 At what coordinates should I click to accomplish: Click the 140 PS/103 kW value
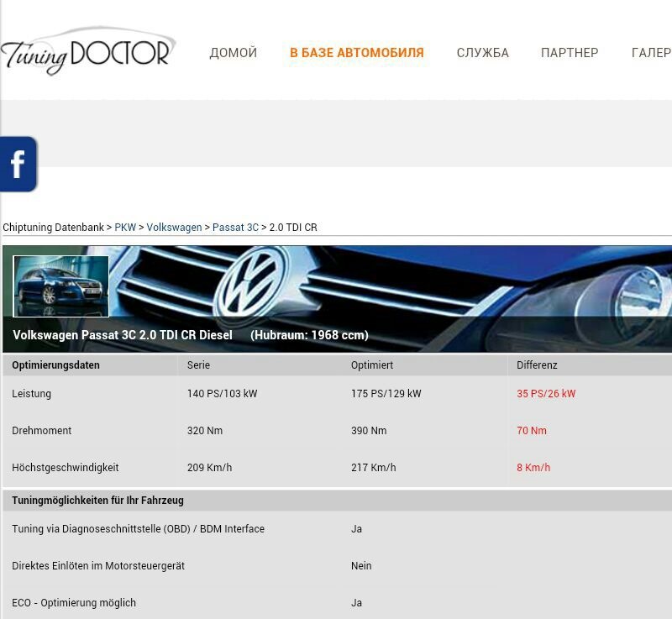click(222, 394)
